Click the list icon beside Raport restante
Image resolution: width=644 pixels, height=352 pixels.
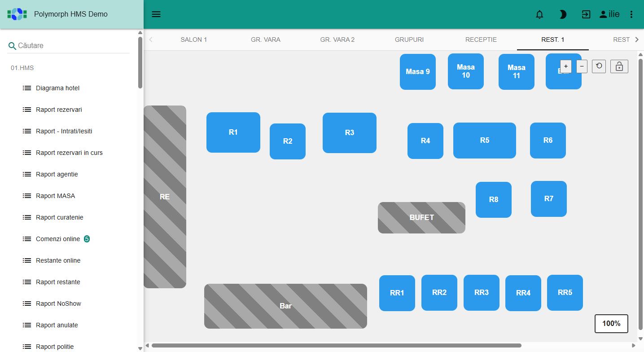27,282
